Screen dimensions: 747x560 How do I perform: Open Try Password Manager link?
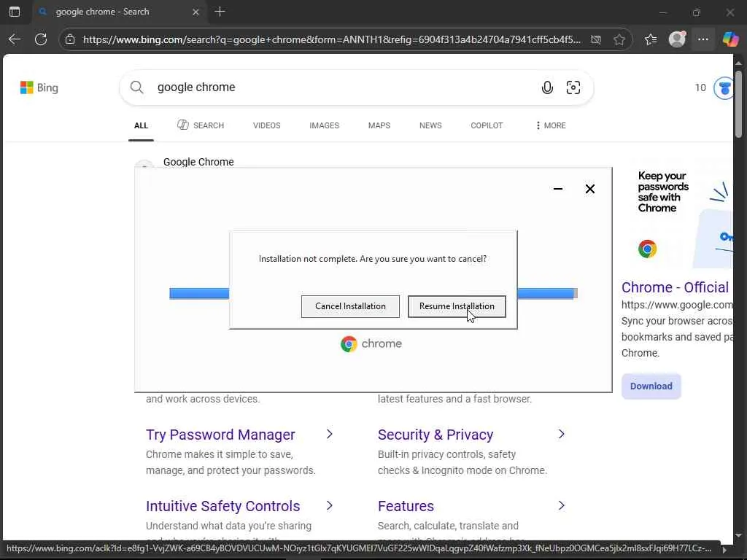(220, 435)
